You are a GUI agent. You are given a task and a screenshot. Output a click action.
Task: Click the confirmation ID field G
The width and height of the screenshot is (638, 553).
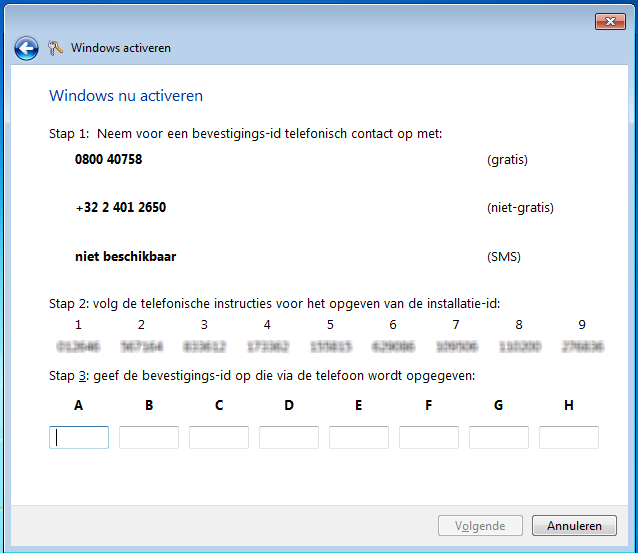click(499, 437)
